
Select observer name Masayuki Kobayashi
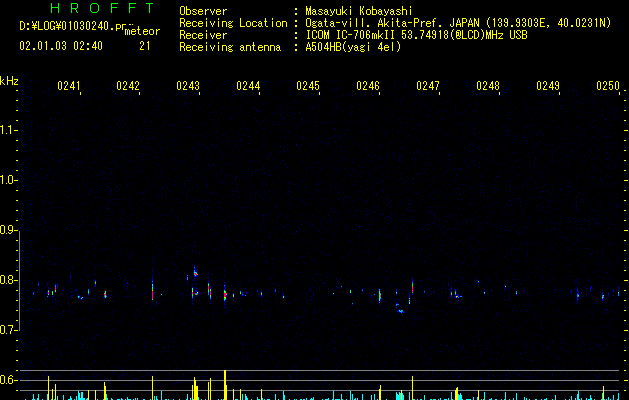pos(359,11)
